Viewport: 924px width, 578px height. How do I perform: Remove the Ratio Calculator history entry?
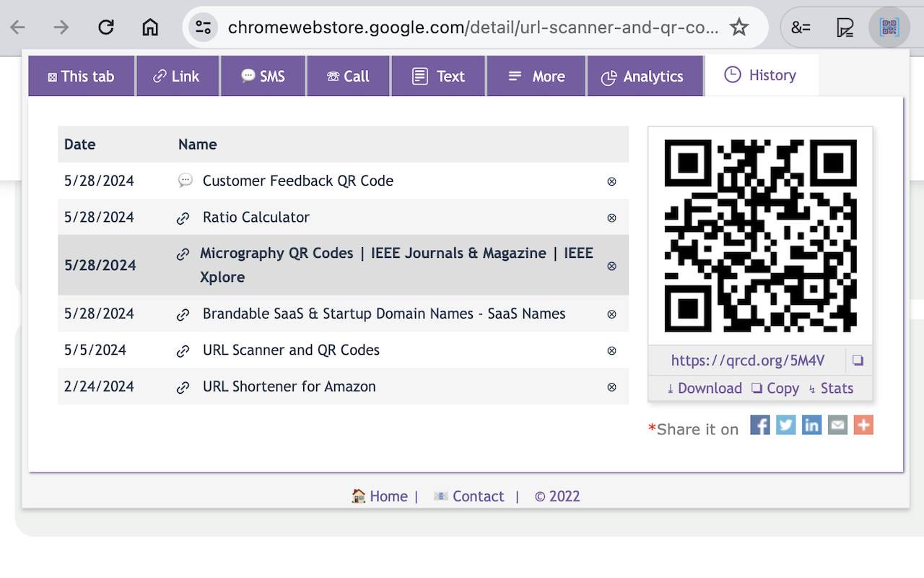click(611, 217)
